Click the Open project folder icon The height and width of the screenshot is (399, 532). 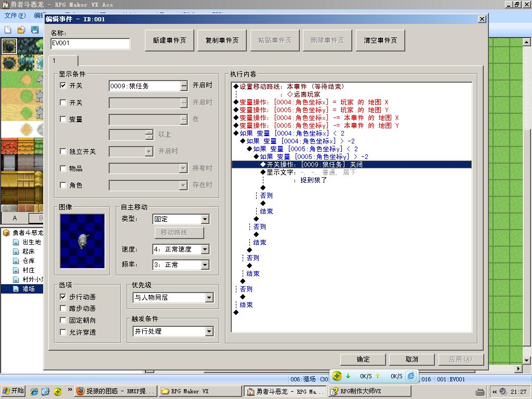pyautogui.click(x=21, y=30)
